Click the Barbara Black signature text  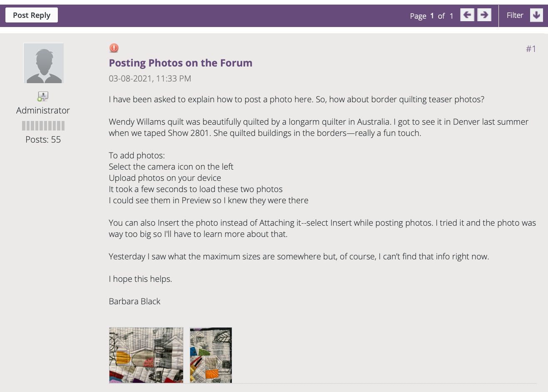[134, 301]
